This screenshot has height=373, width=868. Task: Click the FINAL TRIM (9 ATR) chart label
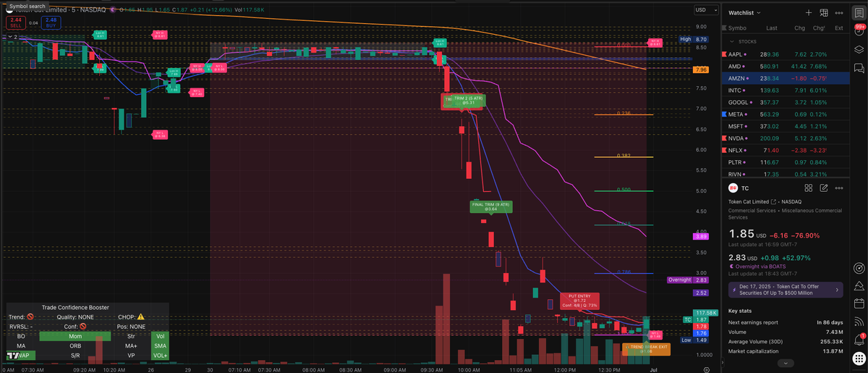[490, 206]
